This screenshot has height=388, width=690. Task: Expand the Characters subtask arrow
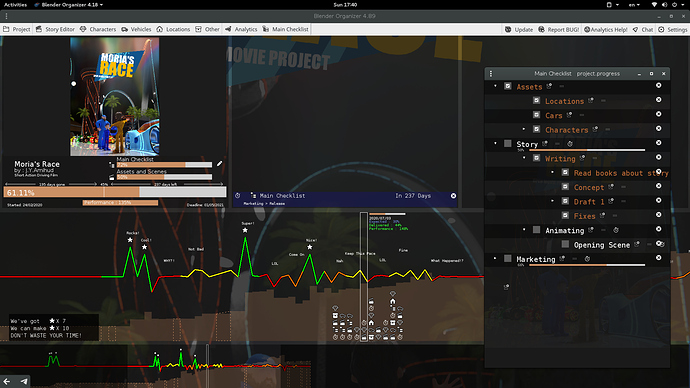524,129
